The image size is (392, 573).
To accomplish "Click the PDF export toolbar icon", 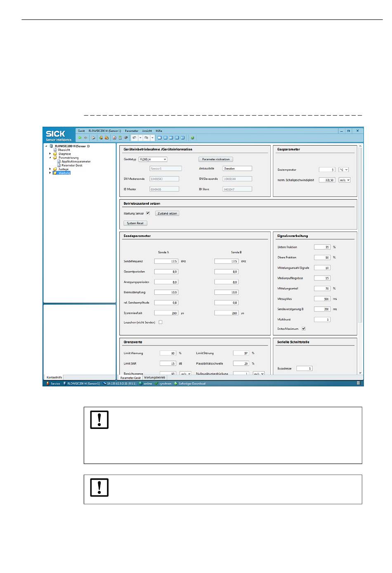I will point(114,138).
